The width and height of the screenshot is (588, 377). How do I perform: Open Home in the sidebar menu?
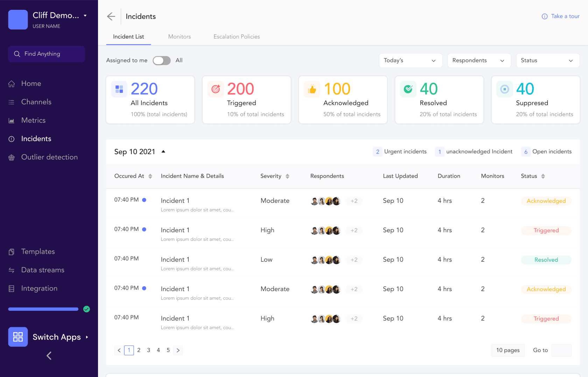31,84
